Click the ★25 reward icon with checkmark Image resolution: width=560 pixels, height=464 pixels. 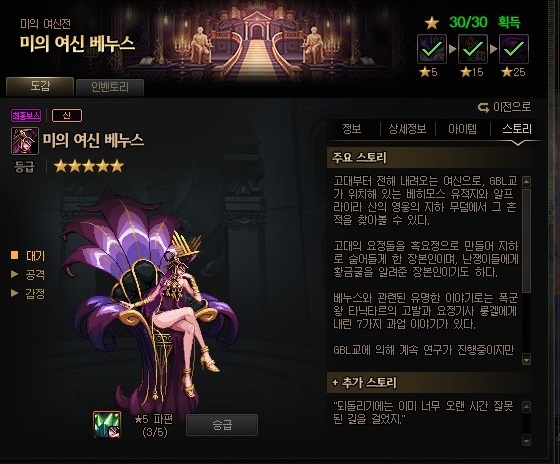click(514, 49)
